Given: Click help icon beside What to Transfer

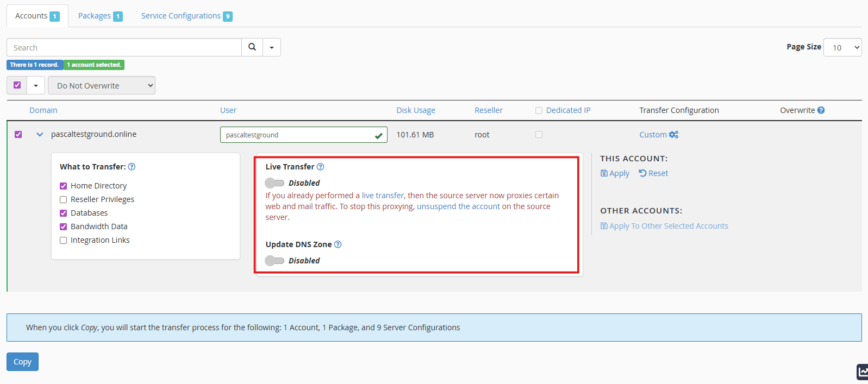Looking at the screenshot, I should [132, 167].
